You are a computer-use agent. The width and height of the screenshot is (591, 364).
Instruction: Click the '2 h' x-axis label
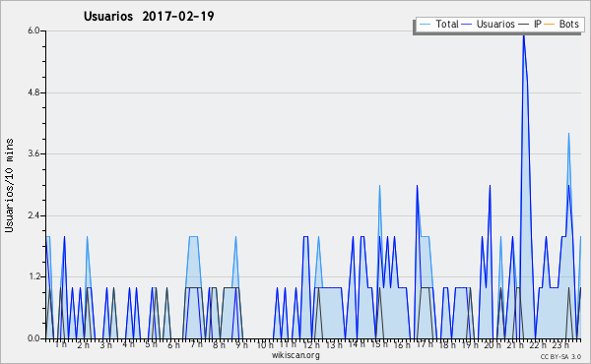coord(84,344)
